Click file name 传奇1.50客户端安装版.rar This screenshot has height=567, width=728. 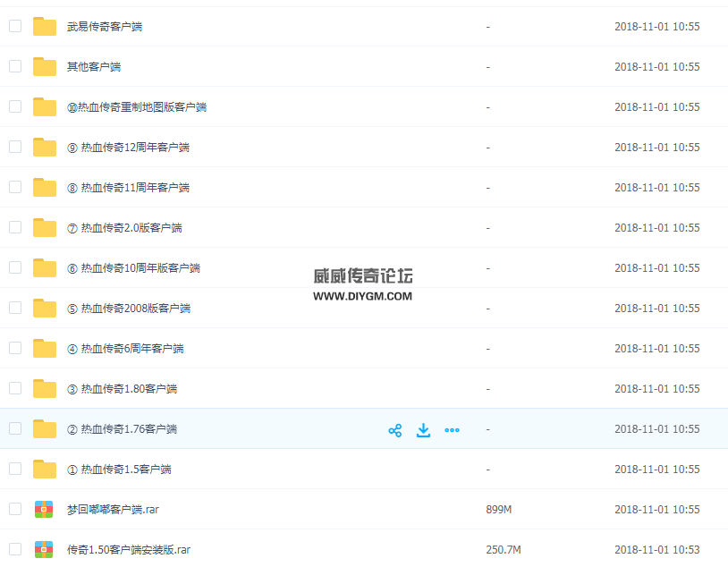(129, 550)
